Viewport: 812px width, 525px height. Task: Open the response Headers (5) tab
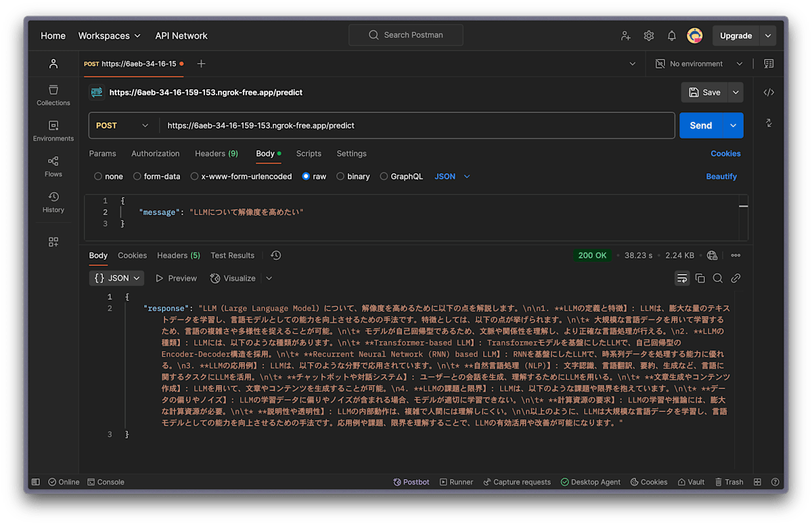coord(179,256)
